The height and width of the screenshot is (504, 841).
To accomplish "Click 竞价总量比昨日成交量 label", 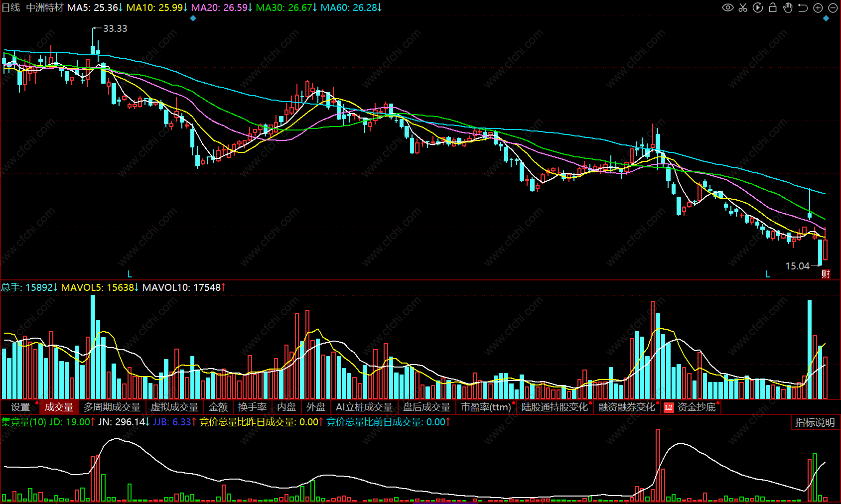I will pyautogui.click(x=261, y=422).
